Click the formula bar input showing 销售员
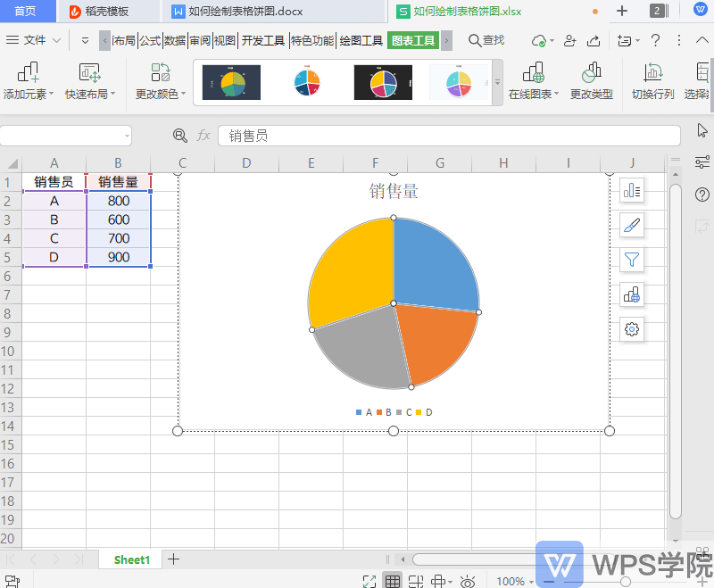 (x=449, y=136)
